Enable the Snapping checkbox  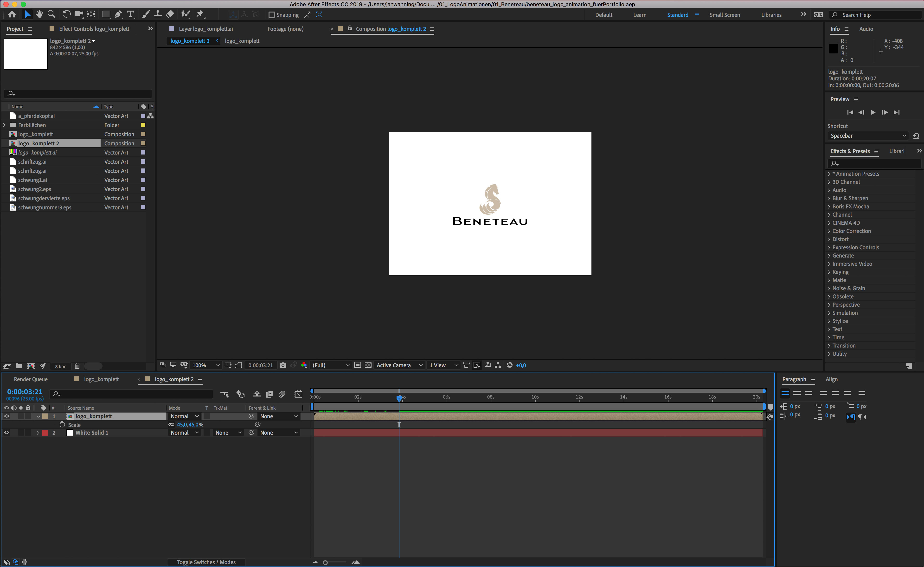pos(272,15)
